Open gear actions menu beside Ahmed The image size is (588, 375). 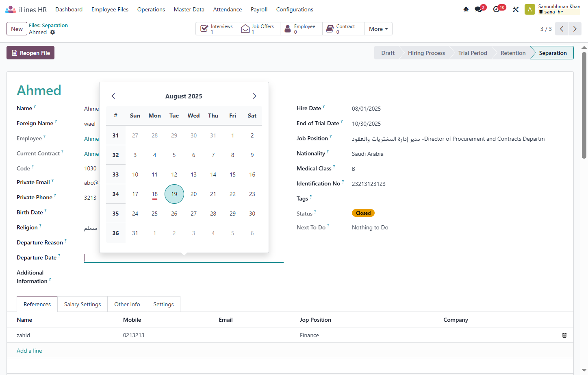(x=52, y=32)
